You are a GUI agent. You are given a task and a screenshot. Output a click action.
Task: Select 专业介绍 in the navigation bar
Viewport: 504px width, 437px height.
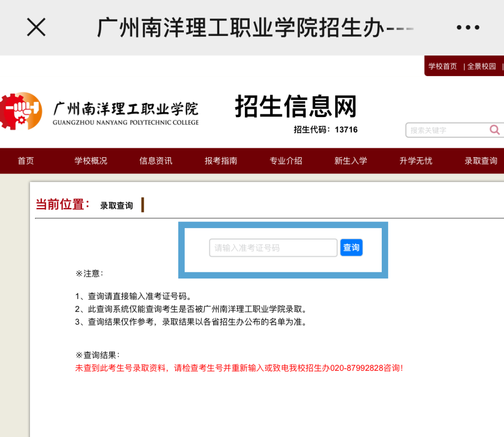tap(286, 160)
